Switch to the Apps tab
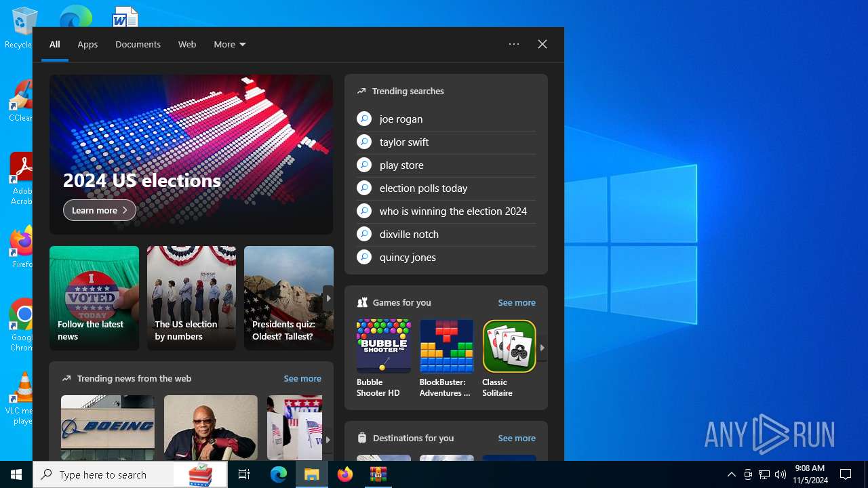 point(87,44)
